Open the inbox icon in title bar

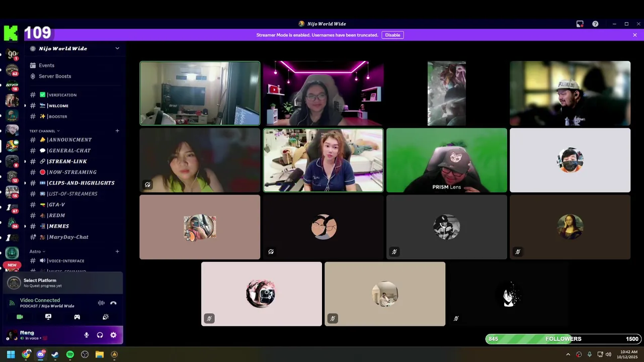pyautogui.click(x=580, y=24)
